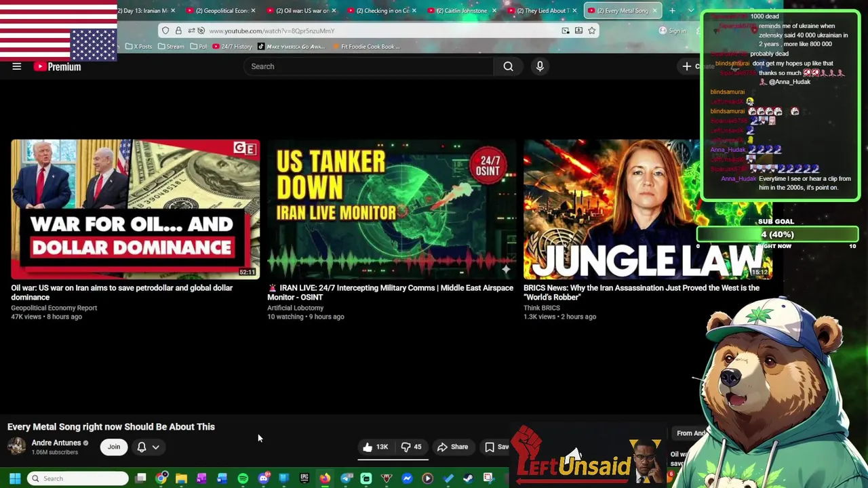Close the Every Metal Song tab
The height and width of the screenshot is (488, 868).
tap(654, 10)
